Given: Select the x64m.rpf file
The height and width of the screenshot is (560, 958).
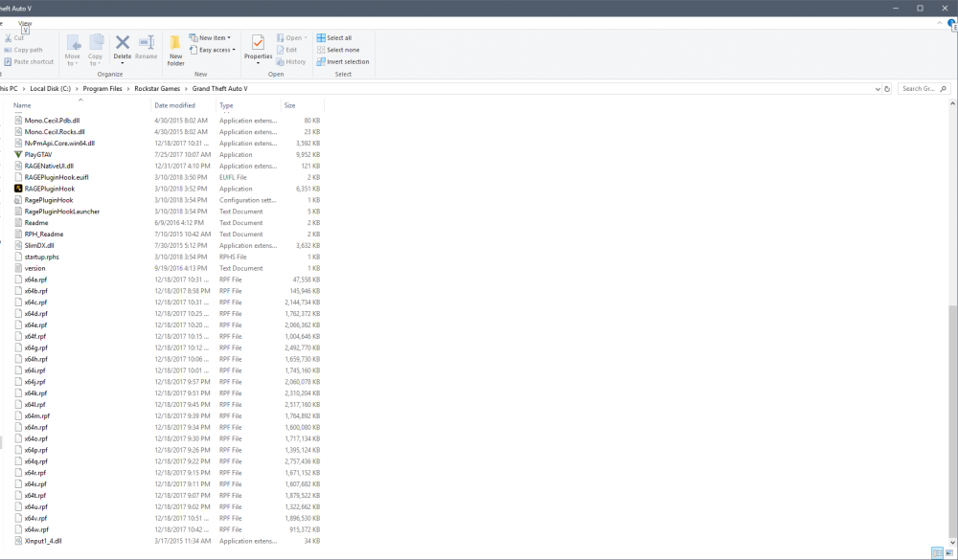Looking at the screenshot, I should [36, 415].
